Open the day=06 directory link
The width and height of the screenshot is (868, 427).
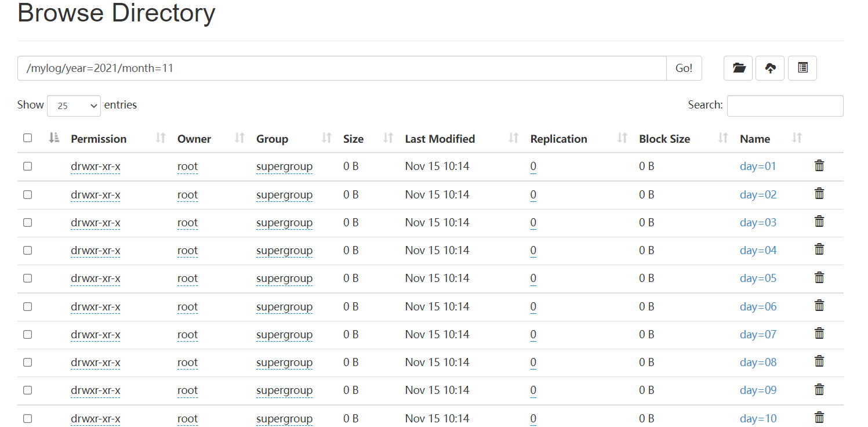point(758,306)
